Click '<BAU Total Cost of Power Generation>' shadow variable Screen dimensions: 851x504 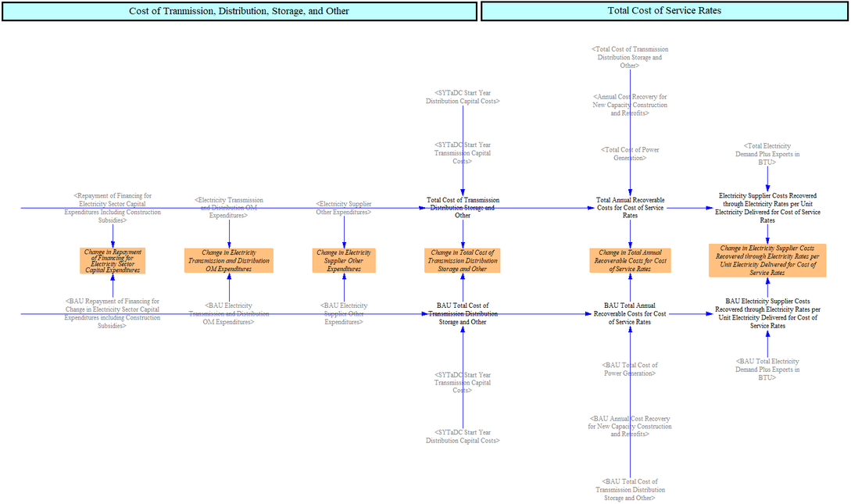click(x=630, y=369)
